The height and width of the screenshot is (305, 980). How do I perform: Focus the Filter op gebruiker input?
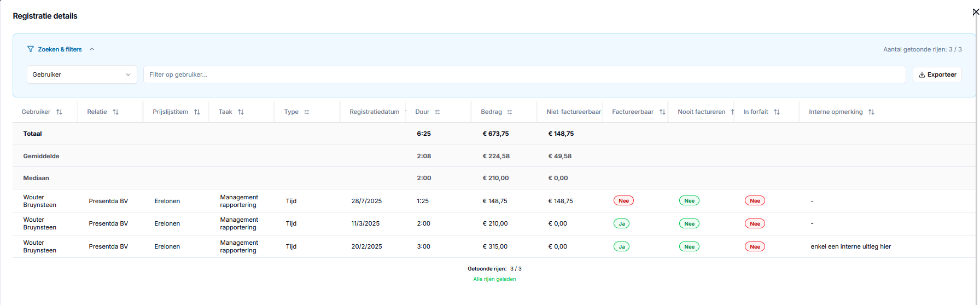coord(524,74)
